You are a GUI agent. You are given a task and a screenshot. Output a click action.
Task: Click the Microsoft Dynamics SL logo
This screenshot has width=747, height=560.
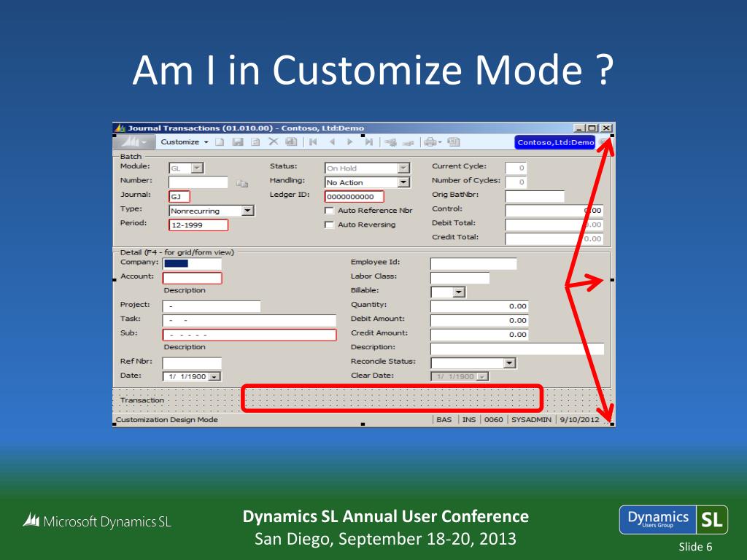click(x=97, y=521)
